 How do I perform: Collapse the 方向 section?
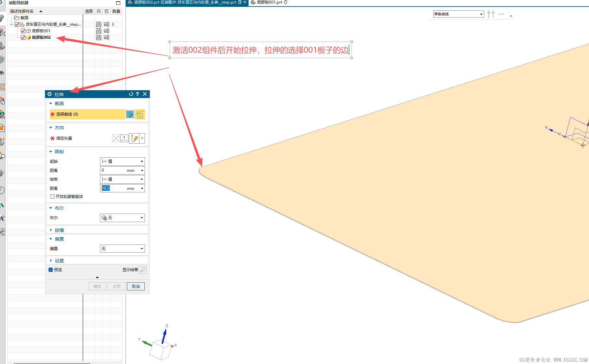coord(51,128)
